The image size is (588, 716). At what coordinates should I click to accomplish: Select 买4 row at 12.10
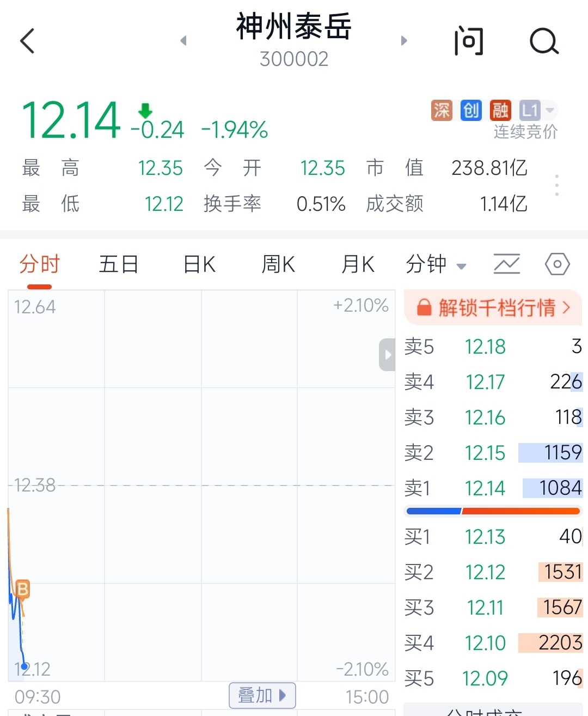point(493,643)
